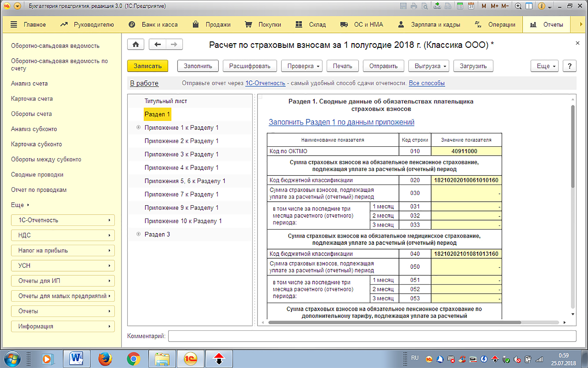Open the calculator icon in title bar
This screenshot has width=588, height=368.
(460, 6)
